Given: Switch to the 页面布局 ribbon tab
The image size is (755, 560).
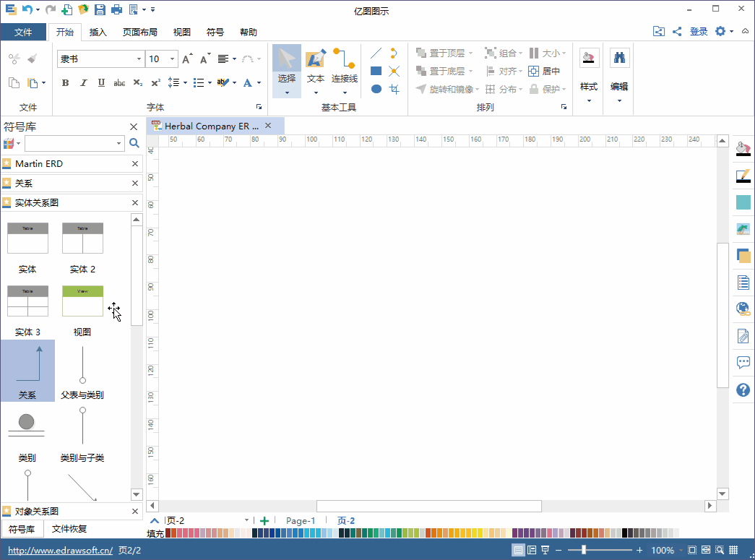Looking at the screenshot, I should (139, 33).
